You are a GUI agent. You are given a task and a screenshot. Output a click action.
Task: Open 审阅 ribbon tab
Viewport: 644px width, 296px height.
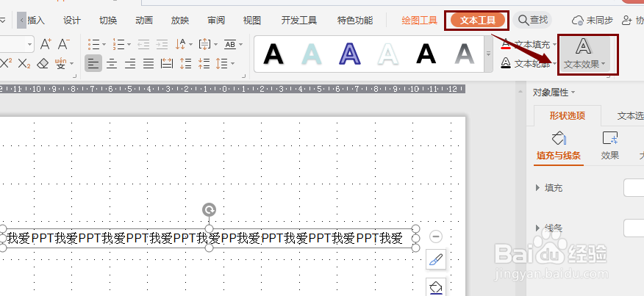pyautogui.click(x=216, y=20)
